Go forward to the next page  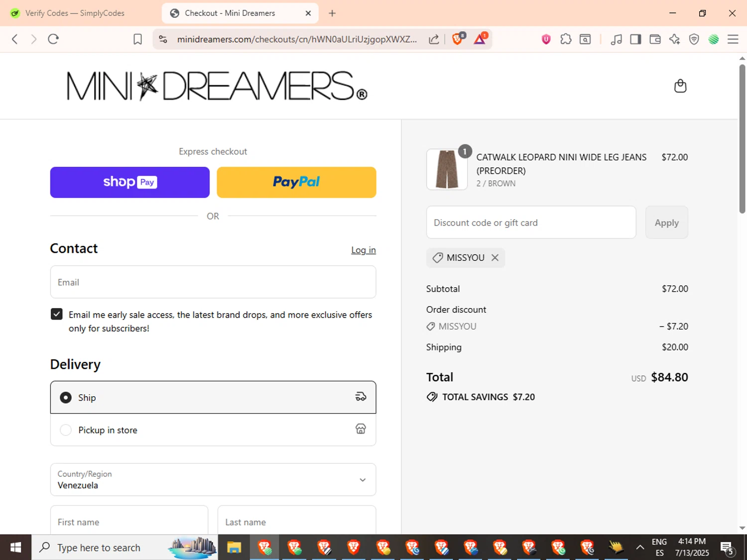tap(33, 39)
